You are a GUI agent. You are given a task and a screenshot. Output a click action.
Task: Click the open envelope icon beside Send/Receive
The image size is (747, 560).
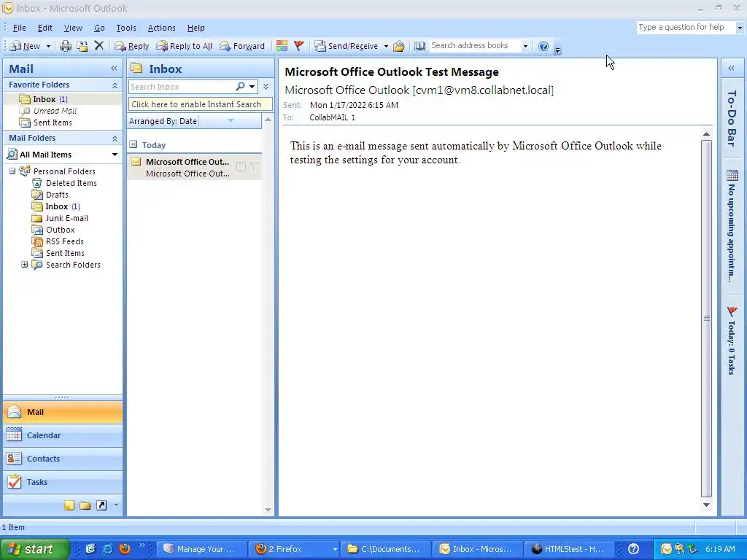point(399,46)
